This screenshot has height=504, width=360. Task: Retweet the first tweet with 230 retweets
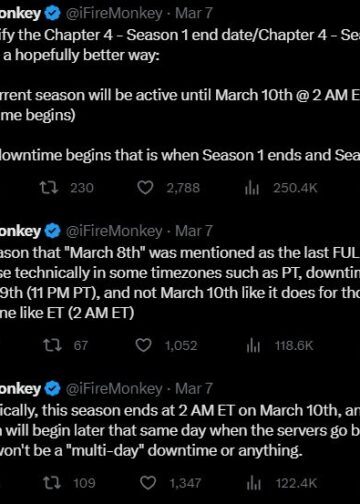click(49, 188)
